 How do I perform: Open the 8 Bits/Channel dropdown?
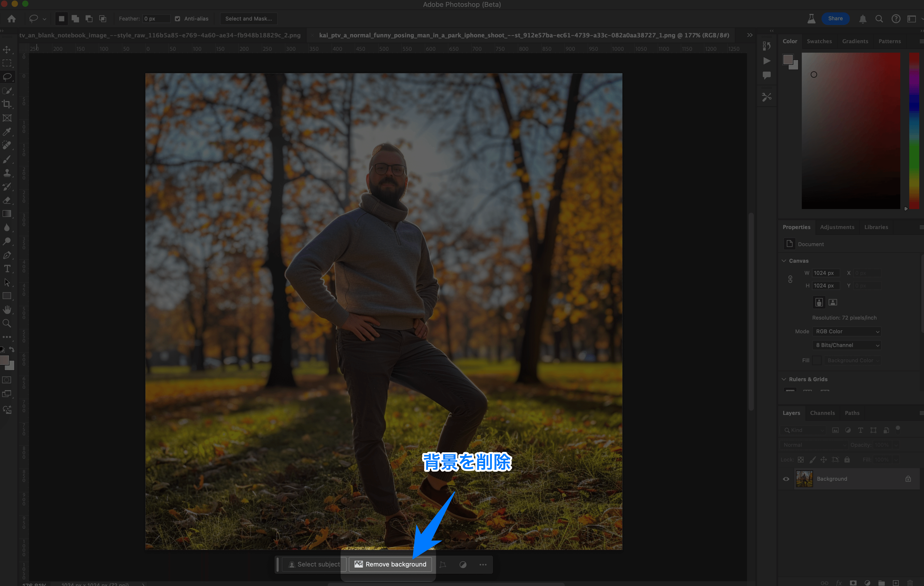[847, 345]
